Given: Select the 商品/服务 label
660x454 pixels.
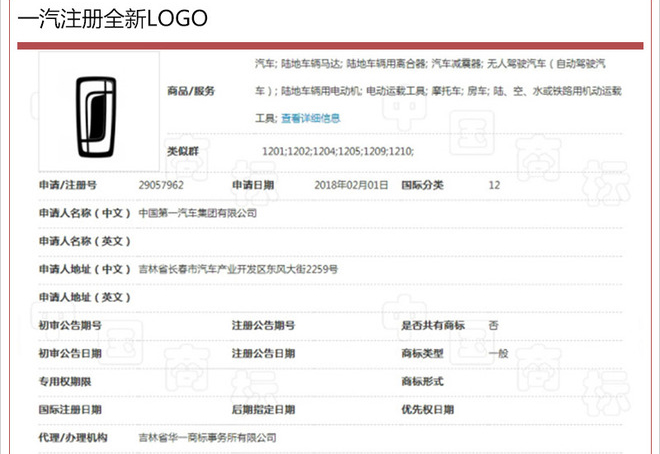Looking at the screenshot, I should (191, 91).
